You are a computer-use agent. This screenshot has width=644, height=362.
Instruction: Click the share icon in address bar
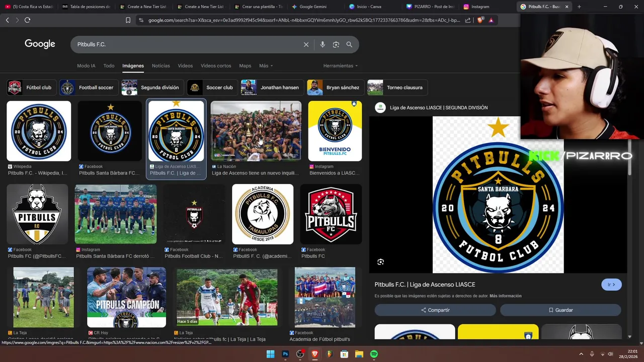pos(468,20)
